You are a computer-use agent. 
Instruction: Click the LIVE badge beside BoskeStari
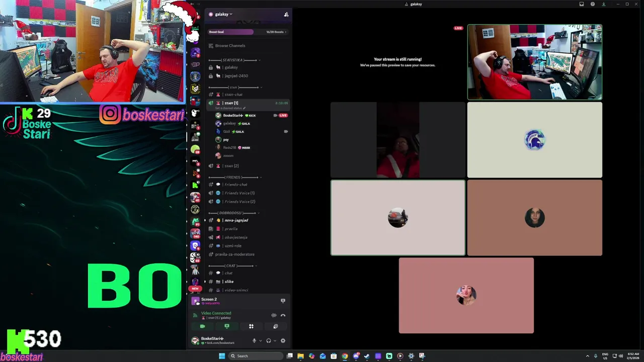tap(283, 116)
